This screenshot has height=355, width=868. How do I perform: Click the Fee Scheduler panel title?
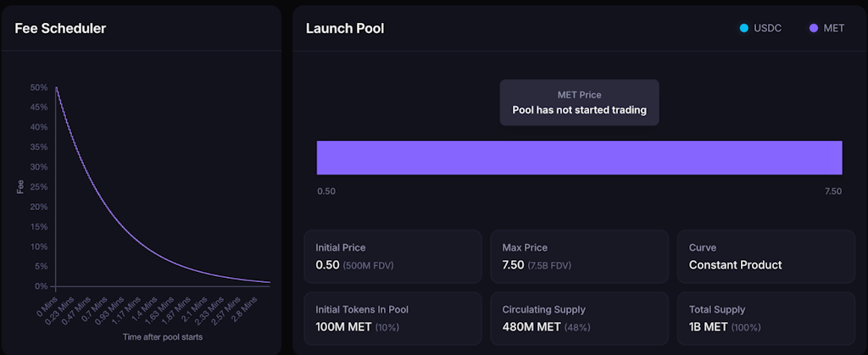click(60, 28)
